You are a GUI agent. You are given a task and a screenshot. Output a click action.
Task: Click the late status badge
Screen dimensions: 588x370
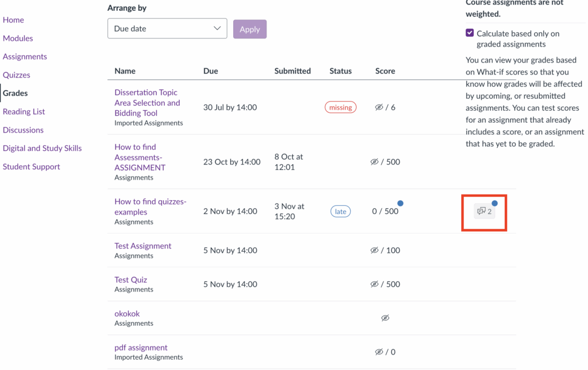[x=341, y=212]
